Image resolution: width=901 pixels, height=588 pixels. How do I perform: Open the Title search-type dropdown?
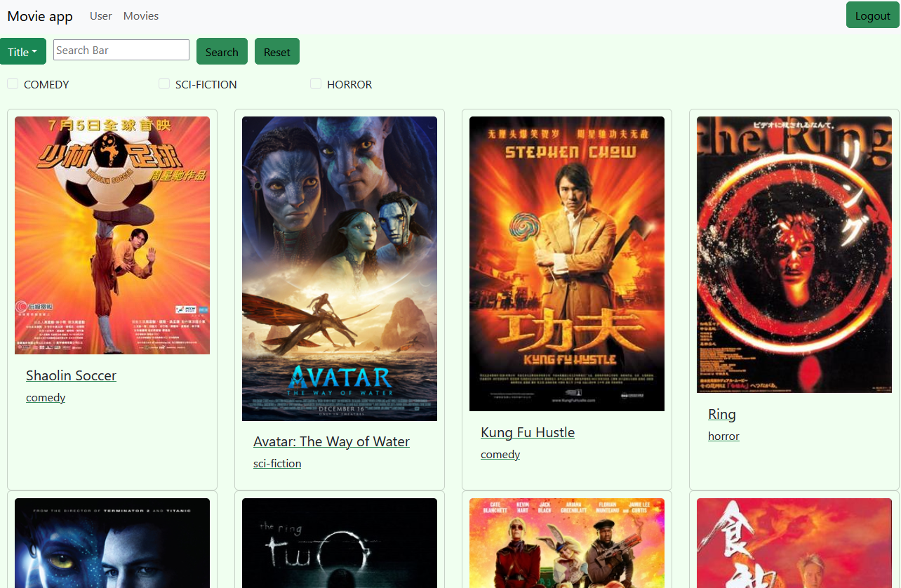pos(23,51)
